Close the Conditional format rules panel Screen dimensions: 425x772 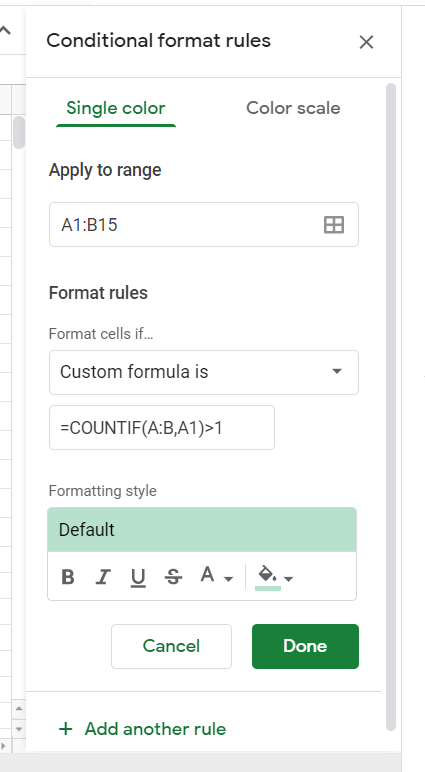click(366, 42)
